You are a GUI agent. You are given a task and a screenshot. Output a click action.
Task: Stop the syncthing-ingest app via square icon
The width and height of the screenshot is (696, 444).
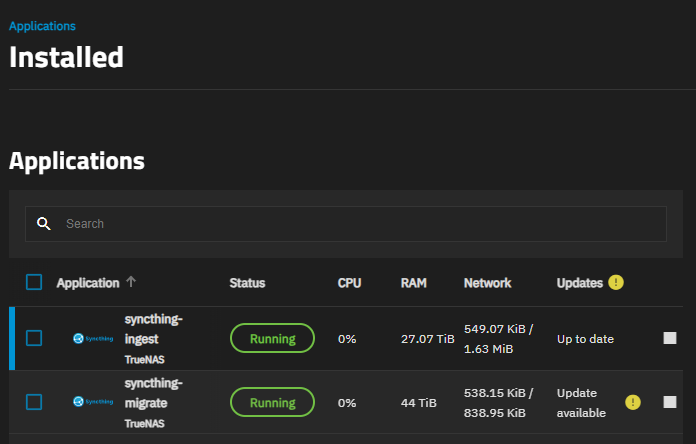click(670, 339)
